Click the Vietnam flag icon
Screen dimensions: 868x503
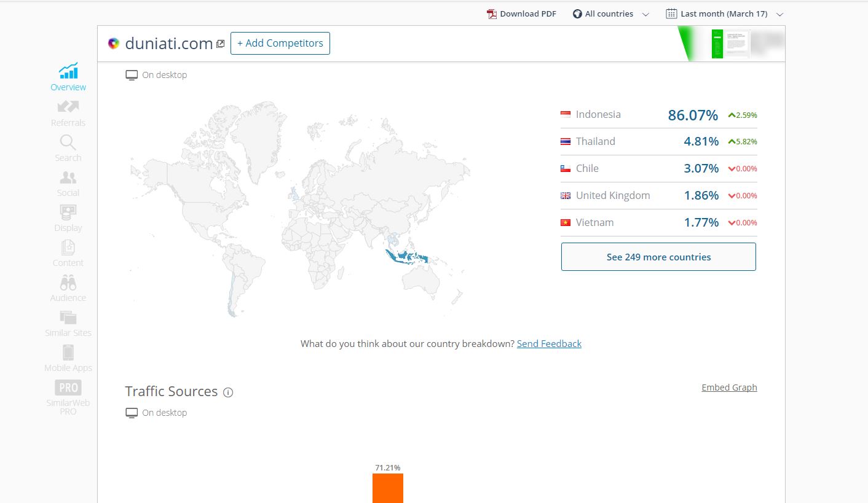[566, 223]
